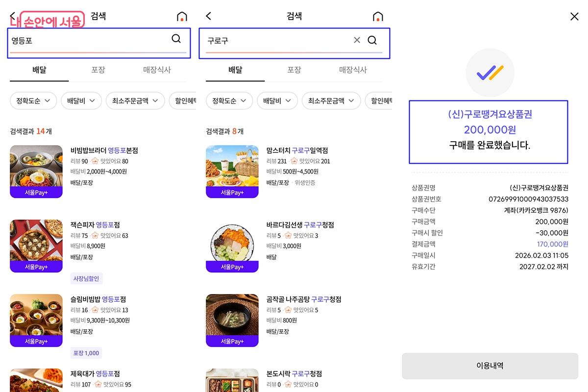Select the 사장님할인 tag under 잭슨피자
This screenshot has width=588, height=392.
click(x=86, y=278)
